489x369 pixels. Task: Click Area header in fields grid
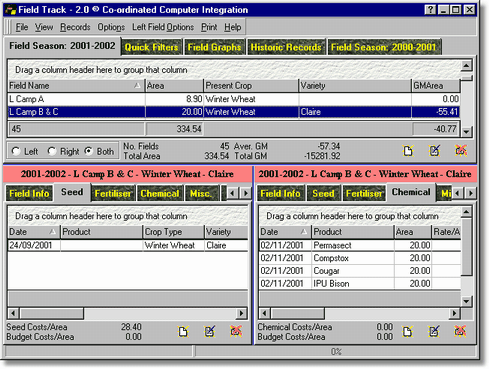pyautogui.click(x=174, y=86)
